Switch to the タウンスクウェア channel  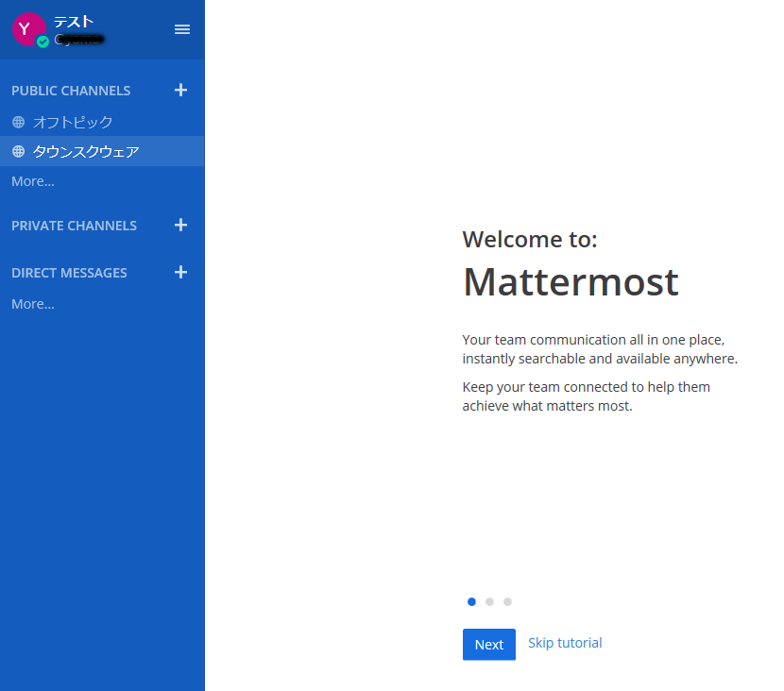tap(86, 151)
